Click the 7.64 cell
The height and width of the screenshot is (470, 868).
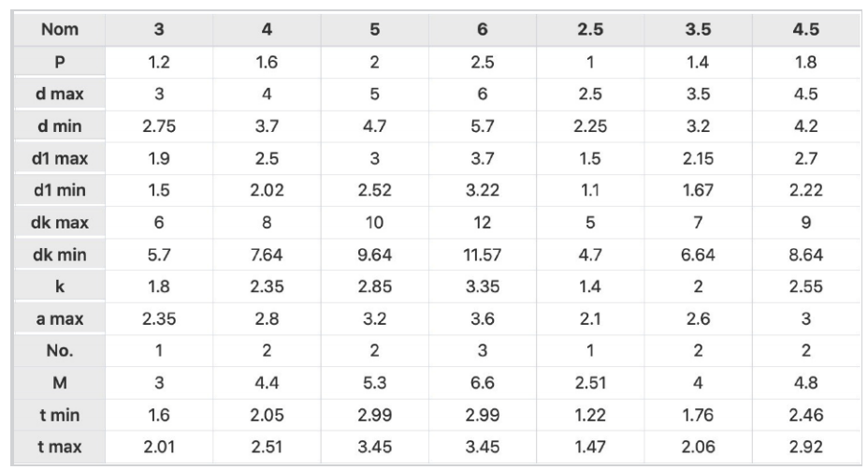pyautogui.click(x=267, y=255)
